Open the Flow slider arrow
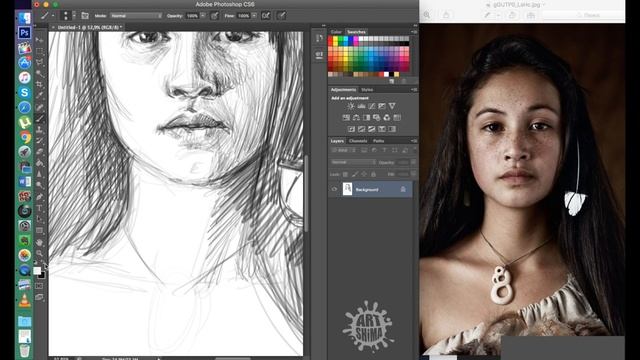The width and height of the screenshot is (640, 360). click(254, 16)
